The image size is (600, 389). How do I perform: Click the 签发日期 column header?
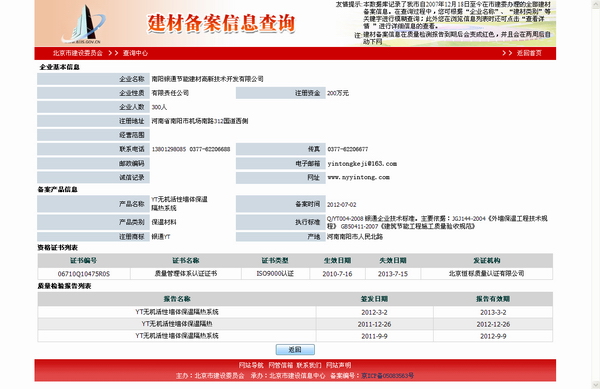click(x=374, y=299)
